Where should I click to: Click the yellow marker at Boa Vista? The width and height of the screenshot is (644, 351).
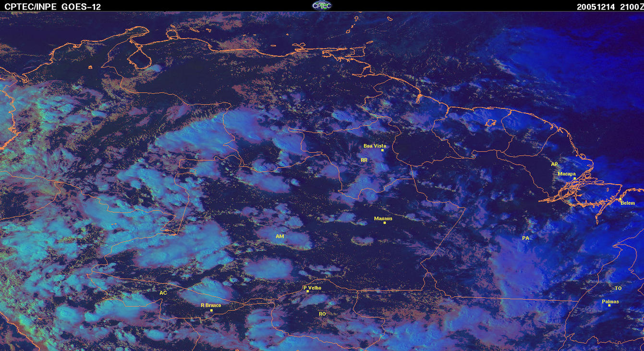pyautogui.click(x=383, y=150)
